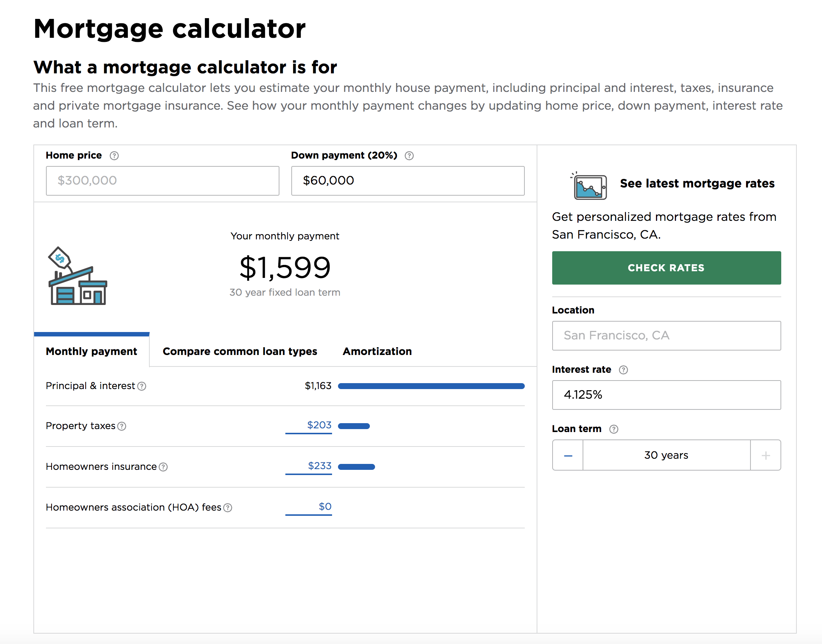This screenshot has height=644, width=822.
Task: Click the Principal & interest help icon
Action: click(x=142, y=386)
